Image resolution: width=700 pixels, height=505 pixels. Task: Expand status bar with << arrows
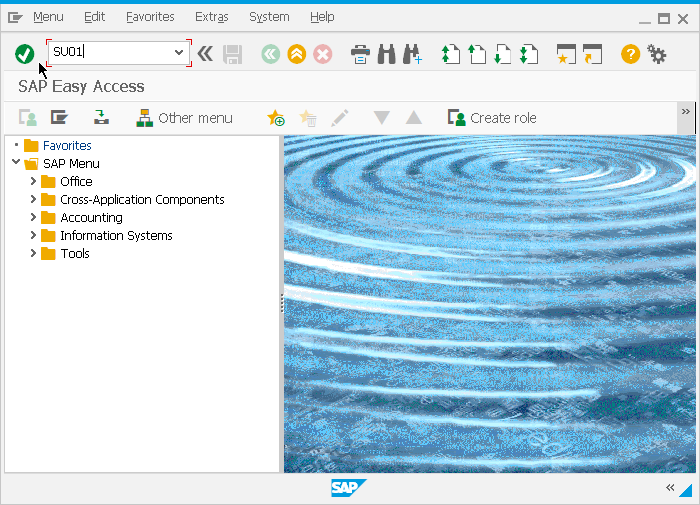click(x=670, y=488)
